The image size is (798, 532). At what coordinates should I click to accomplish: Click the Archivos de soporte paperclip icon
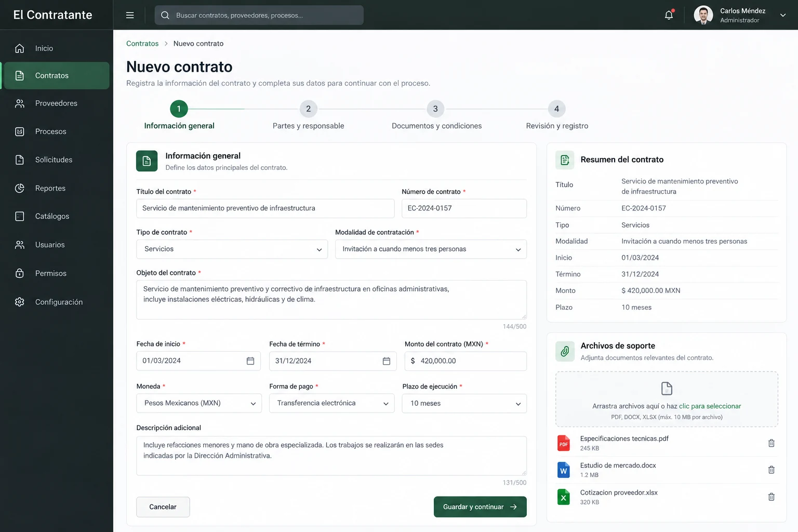click(565, 351)
